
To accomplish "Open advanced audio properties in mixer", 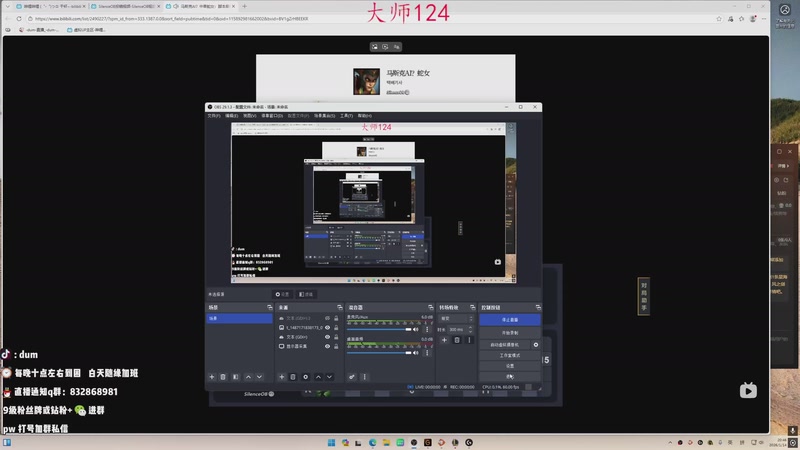I will (x=352, y=377).
